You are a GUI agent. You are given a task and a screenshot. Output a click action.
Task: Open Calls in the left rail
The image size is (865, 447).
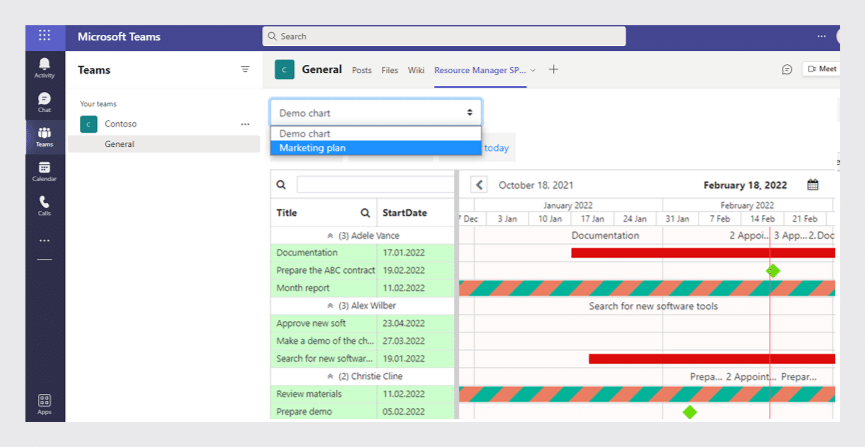click(x=45, y=206)
